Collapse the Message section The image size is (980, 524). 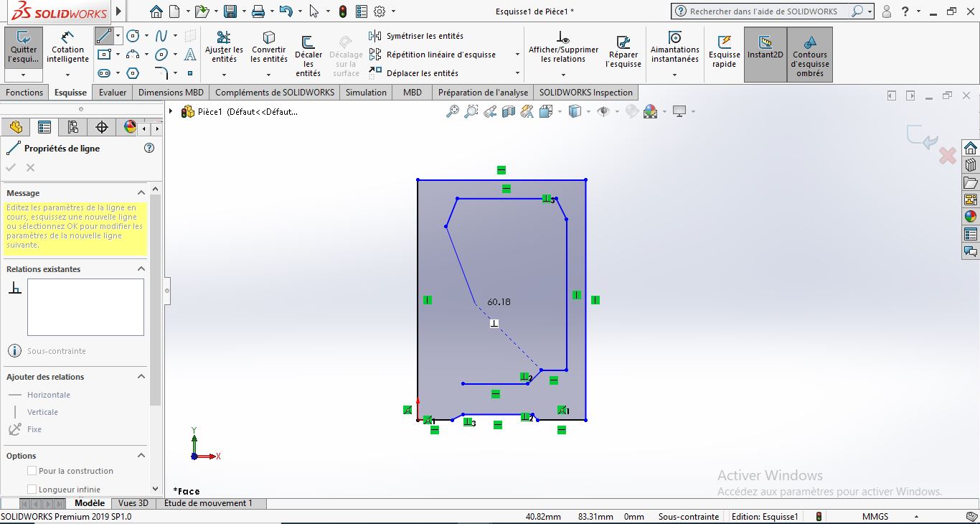click(x=141, y=192)
